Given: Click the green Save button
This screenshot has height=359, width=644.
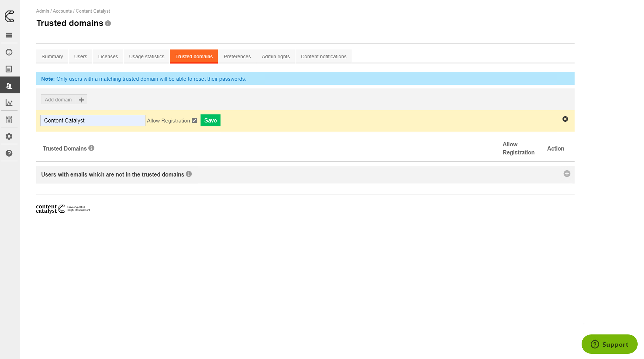Looking at the screenshot, I should [210, 121].
